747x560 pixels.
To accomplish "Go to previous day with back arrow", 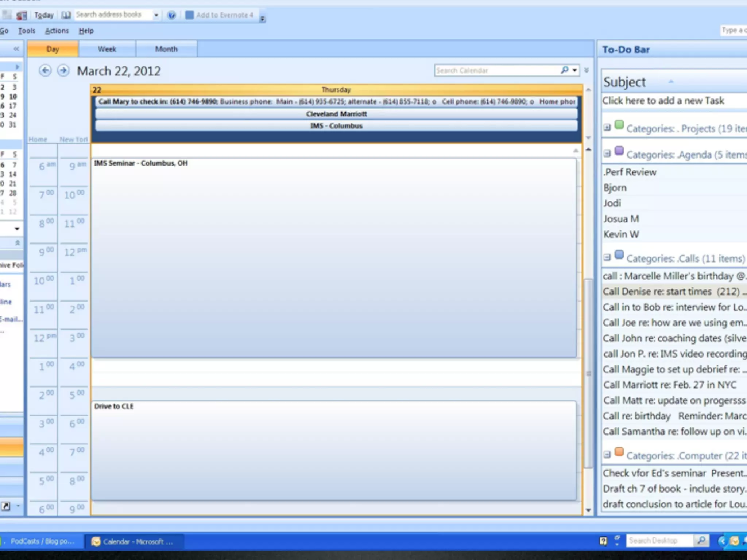I will tap(45, 70).
